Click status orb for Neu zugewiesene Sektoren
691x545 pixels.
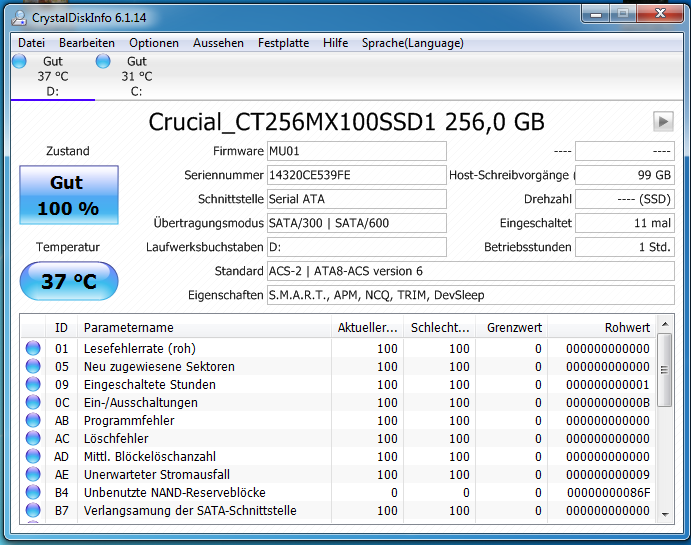click(x=33, y=366)
